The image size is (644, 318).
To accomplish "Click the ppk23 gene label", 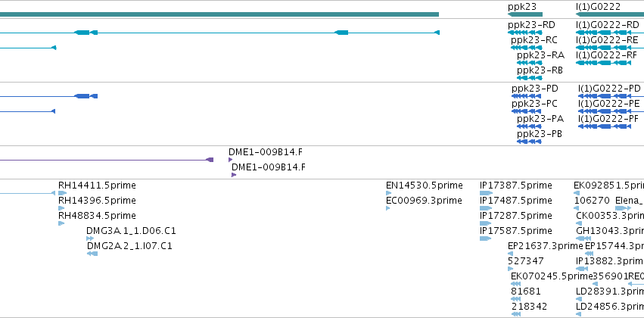I will 522,7.
